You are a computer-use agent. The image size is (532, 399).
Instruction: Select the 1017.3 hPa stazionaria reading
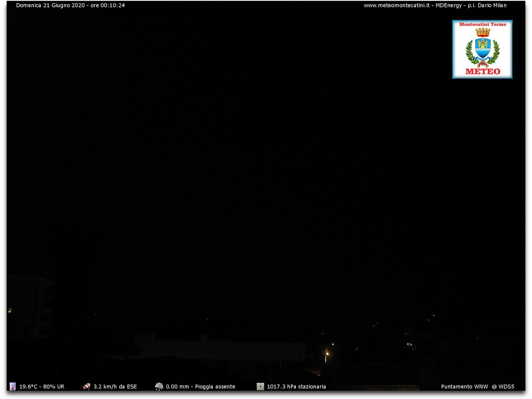(296, 387)
